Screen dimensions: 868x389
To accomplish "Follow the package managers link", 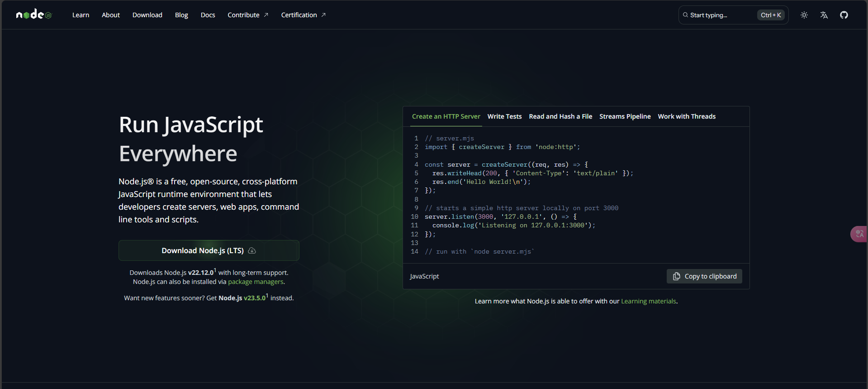I will tap(256, 282).
